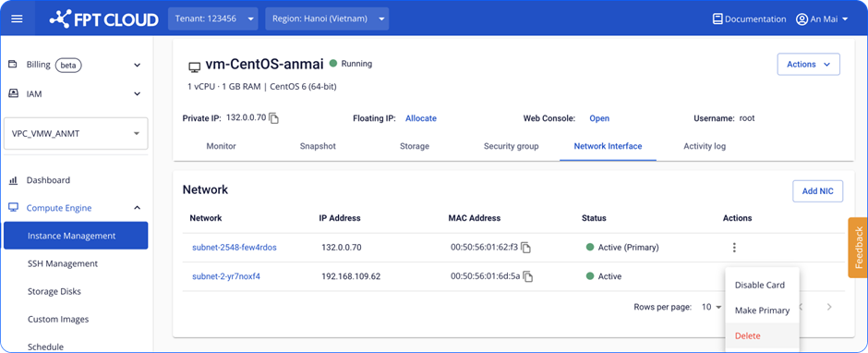Click the Status column header
The width and height of the screenshot is (868, 353).
[594, 218]
